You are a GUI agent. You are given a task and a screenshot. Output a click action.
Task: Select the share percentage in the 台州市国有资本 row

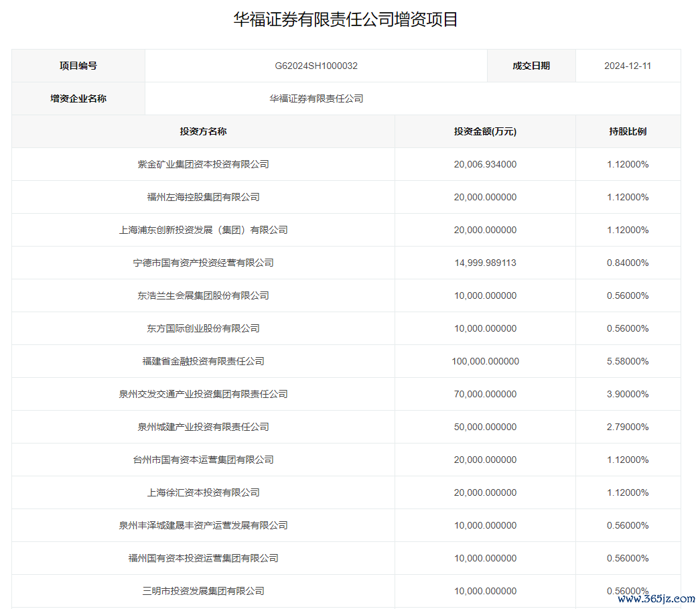(628, 460)
